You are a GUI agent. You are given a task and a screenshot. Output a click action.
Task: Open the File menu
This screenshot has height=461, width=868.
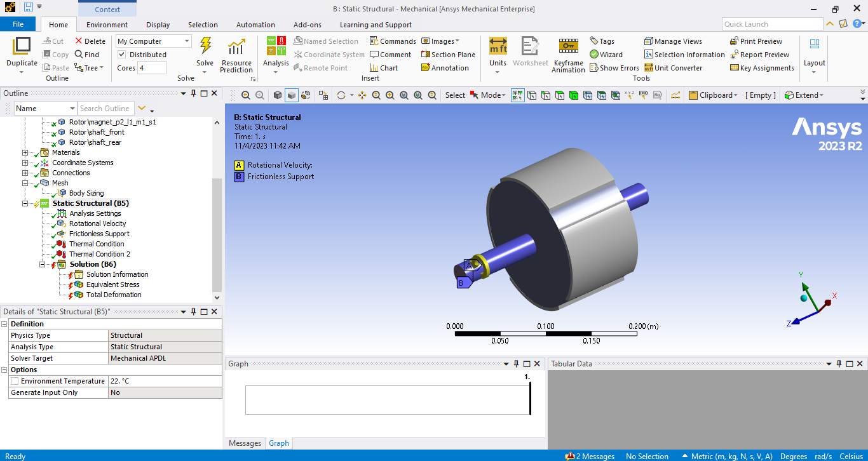pyautogui.click(x=18, y=24)
